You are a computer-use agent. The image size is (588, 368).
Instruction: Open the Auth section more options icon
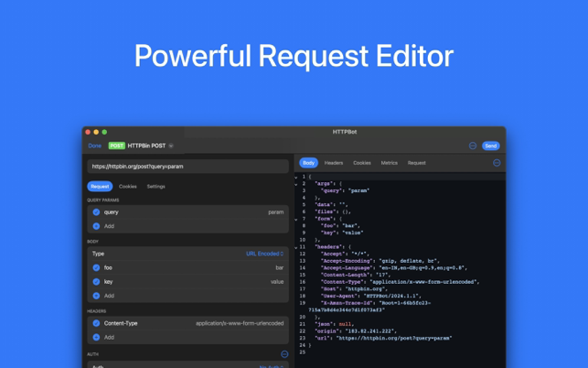tap(284, 353)
